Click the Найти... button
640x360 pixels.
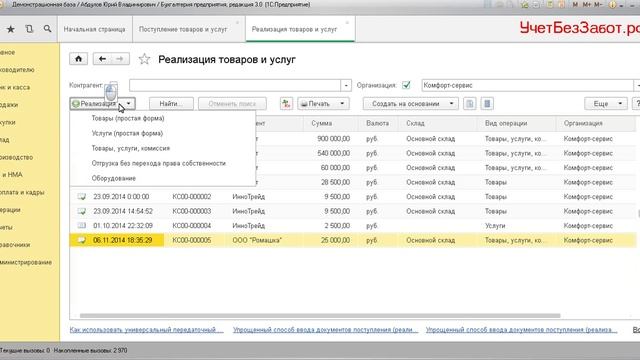(x=171, y=104)
